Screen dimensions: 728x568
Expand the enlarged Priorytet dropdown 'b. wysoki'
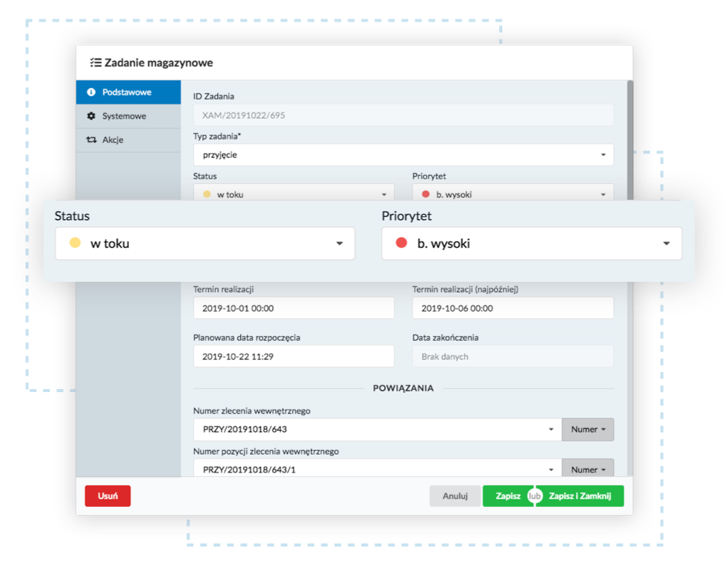(x=532, y=243)
